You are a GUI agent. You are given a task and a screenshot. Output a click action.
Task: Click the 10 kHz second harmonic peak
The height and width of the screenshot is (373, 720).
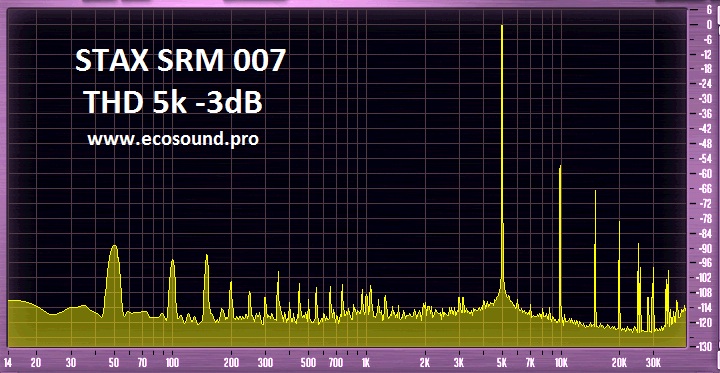pos(560,243)
